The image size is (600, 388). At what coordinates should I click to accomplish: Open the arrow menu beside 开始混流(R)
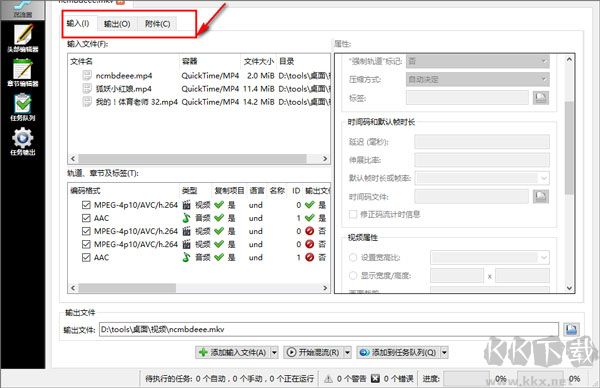click(347, 352)
